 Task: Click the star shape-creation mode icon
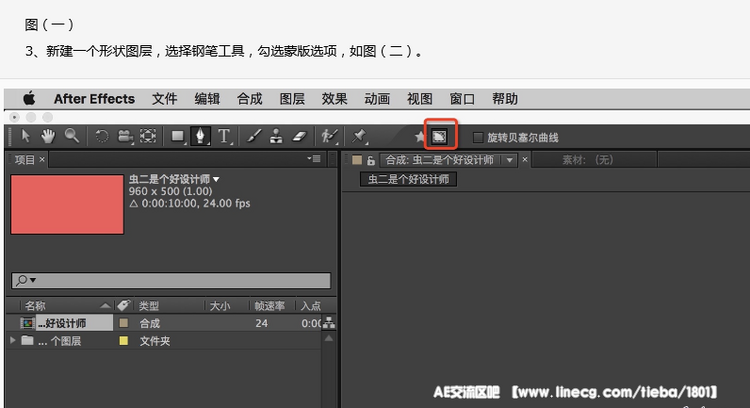pos(419,137)
